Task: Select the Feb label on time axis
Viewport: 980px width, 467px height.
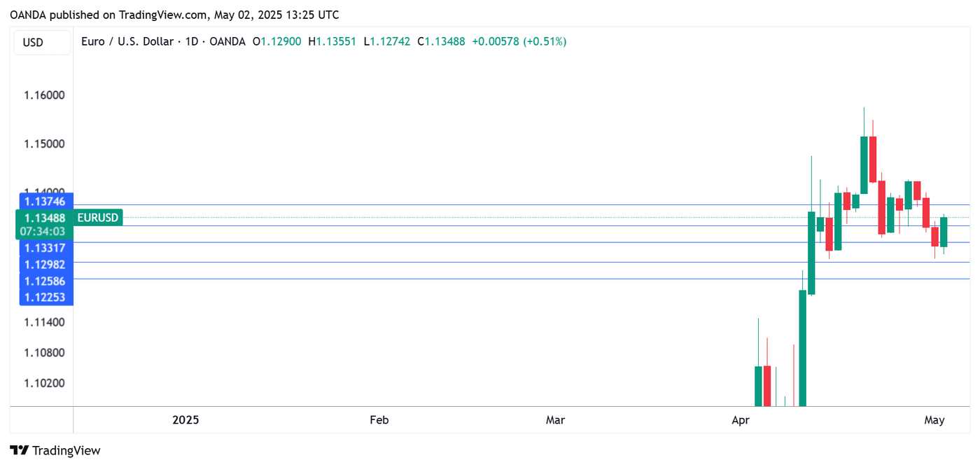Action: point(379,420)
